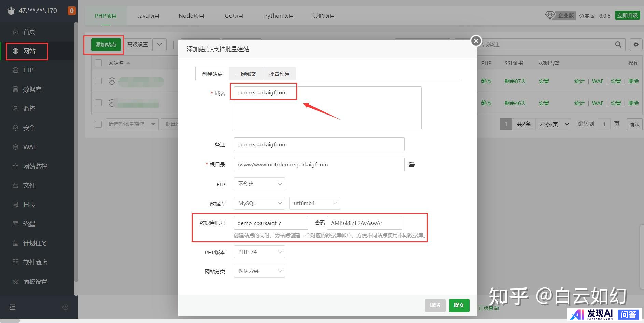
Task: Click the green 提交 submit button
Action: (459, 305)
